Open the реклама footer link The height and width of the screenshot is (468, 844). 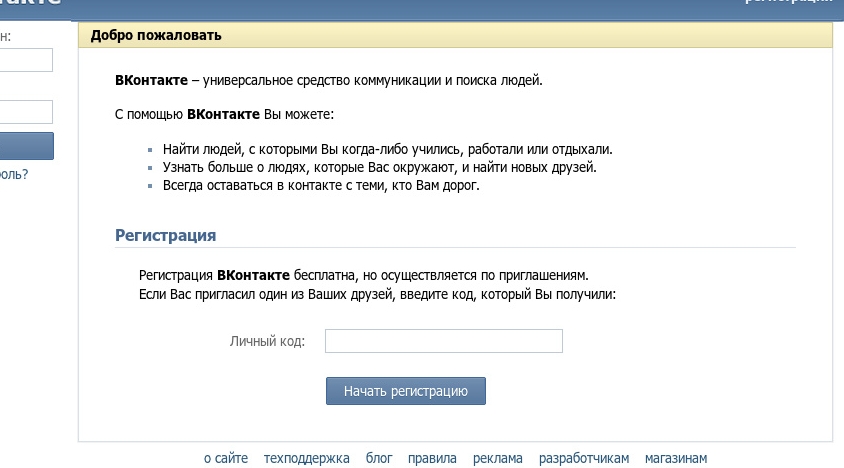pyautogui.click(x=498, y=458)
